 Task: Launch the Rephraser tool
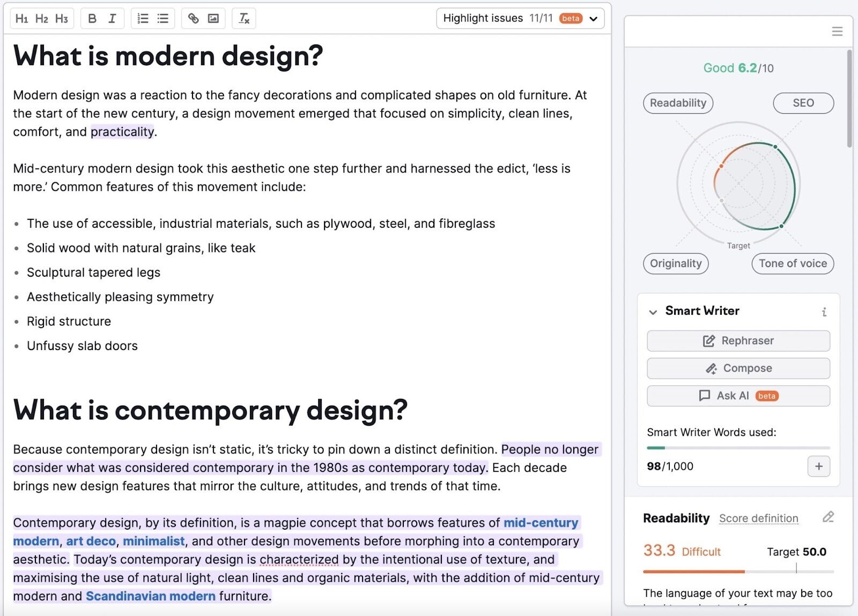[x=738, y=340]
